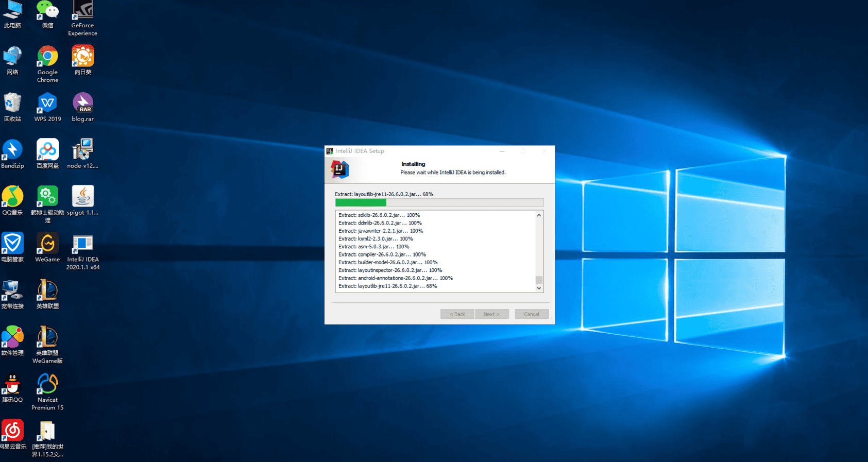Select the spigot jar file icon
The width and height of the screenshot is (868, 462).
point(82,197)
